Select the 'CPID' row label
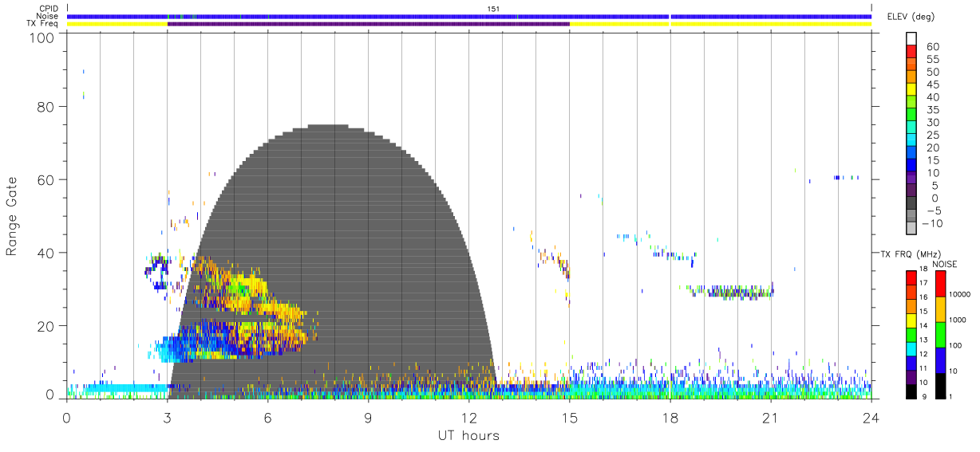980x452 pixels. coord(49,9)
